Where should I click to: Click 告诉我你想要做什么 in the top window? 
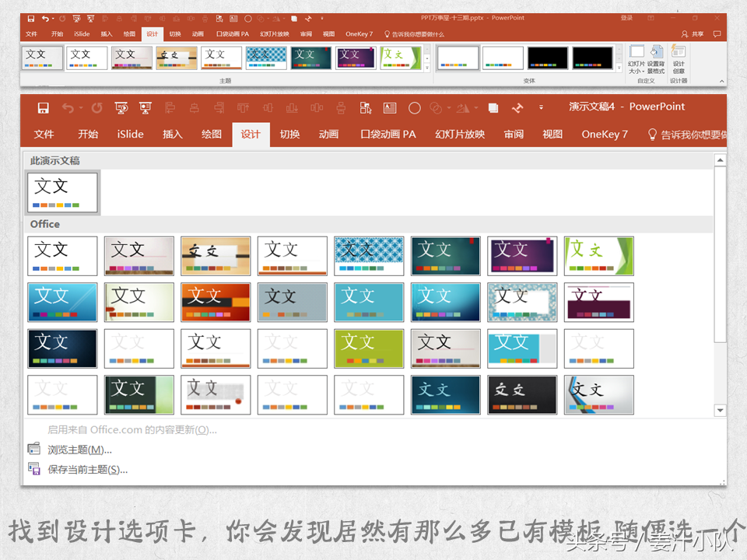pyautogui.click(x=414, y=33)
